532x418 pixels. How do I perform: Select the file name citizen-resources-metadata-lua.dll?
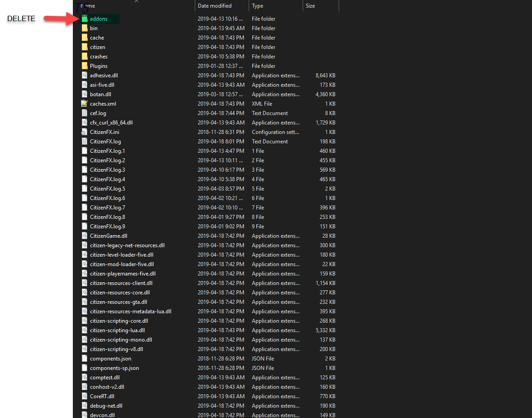tap(130, 311)
